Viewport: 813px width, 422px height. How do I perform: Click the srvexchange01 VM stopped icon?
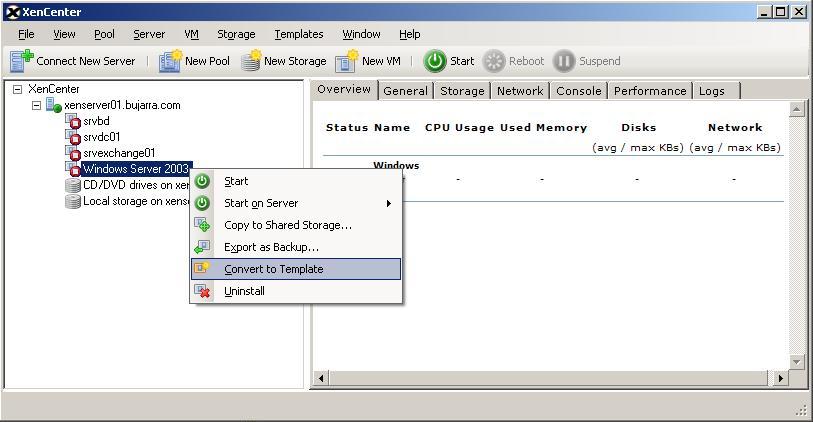click(x=73, y=153)
